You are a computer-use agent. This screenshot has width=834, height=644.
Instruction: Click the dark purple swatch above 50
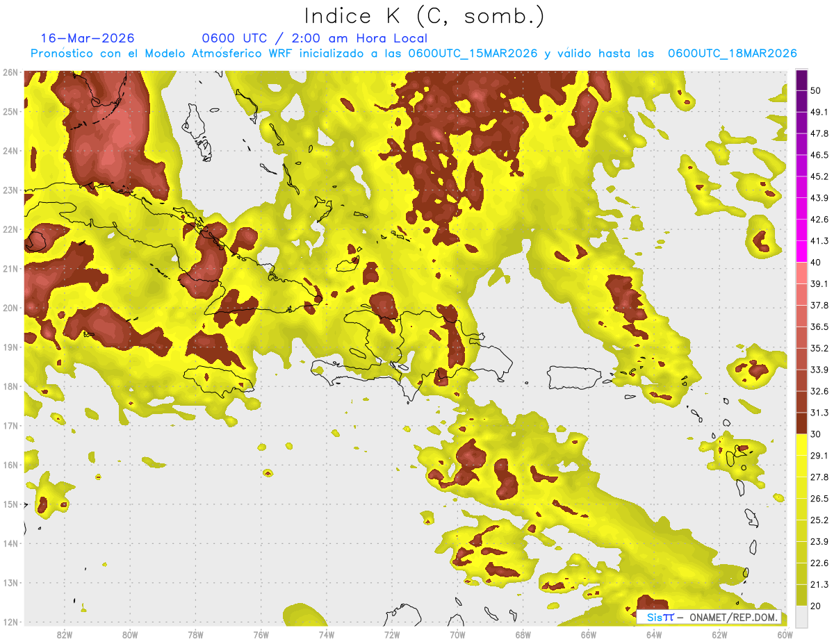801,81
